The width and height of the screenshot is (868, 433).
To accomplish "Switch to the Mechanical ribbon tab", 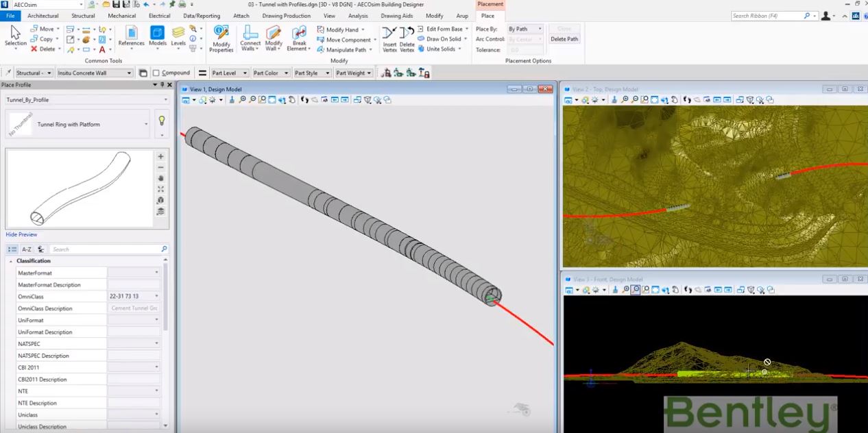I will coord(122,16).
